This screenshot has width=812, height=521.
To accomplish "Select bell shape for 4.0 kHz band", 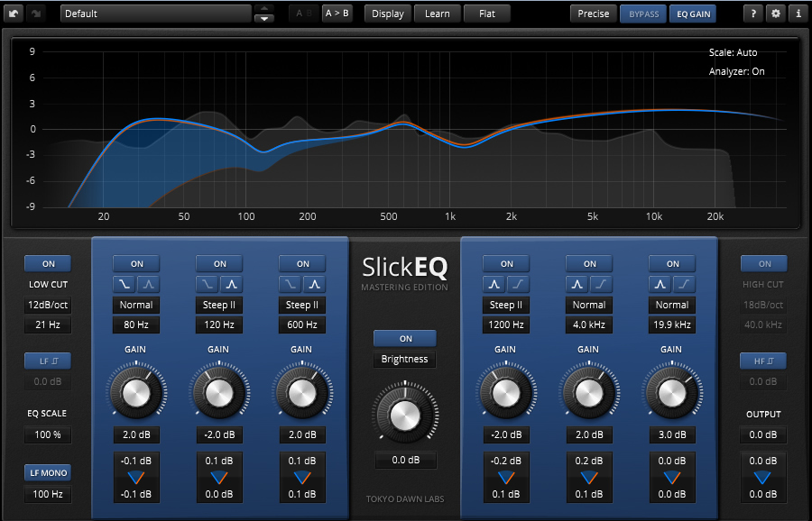I will tap(577, 284).
